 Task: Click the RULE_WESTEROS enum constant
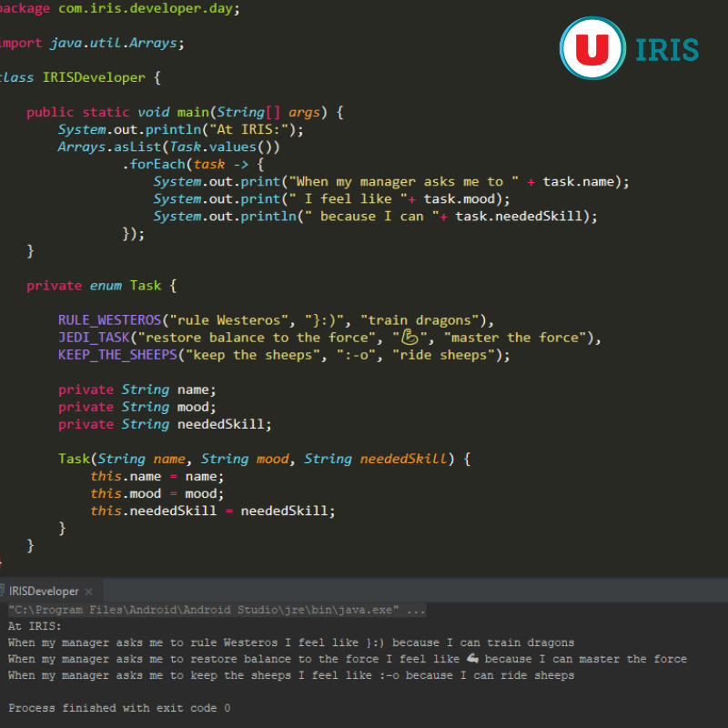click(x=109, y=320)
